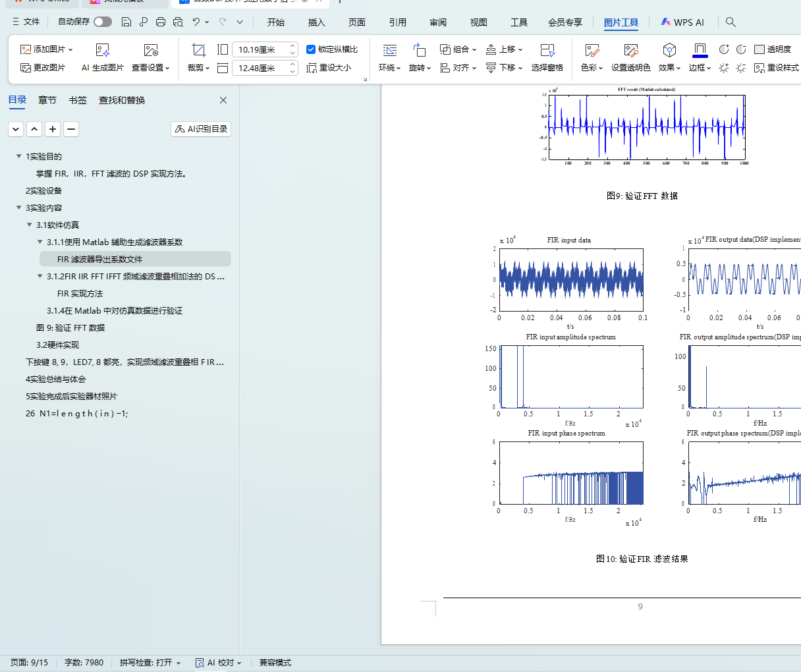Open the 选择窗格 selection pane
The image size is (801, 672).
coord(547,50)
